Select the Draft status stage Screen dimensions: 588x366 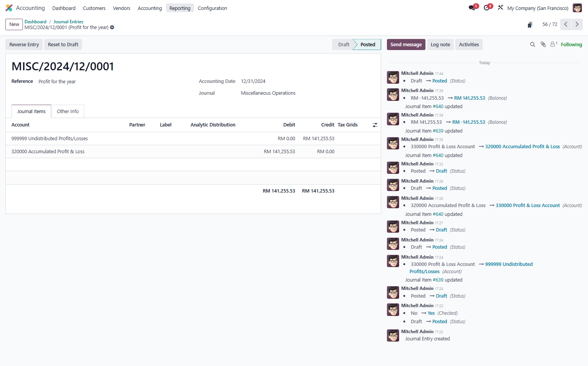pyautogui.click(x=343, y=45)
